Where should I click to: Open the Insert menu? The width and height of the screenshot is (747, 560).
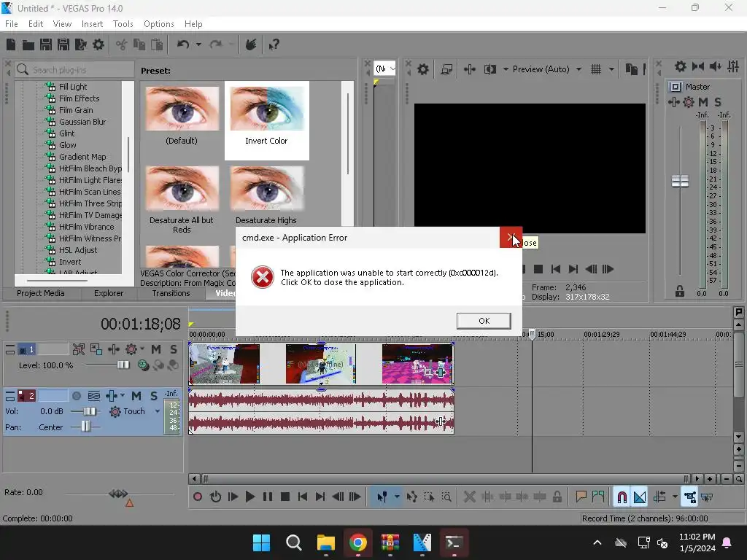92,24
